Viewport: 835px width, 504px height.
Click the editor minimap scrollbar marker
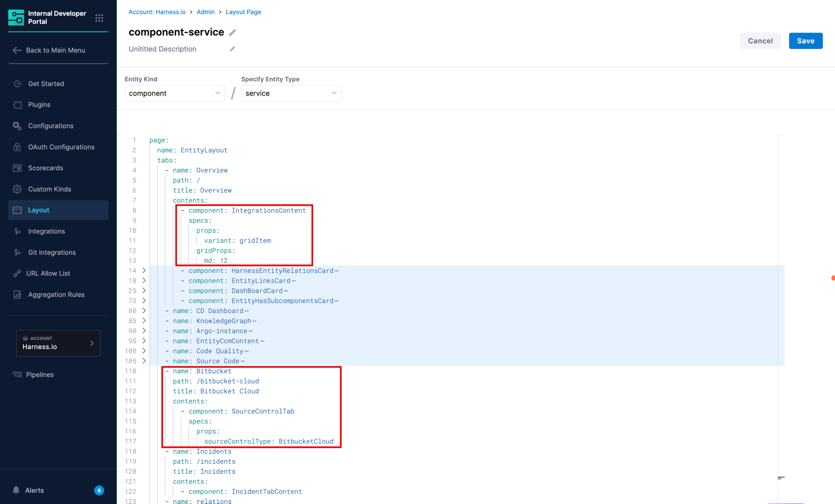[781, 478]
